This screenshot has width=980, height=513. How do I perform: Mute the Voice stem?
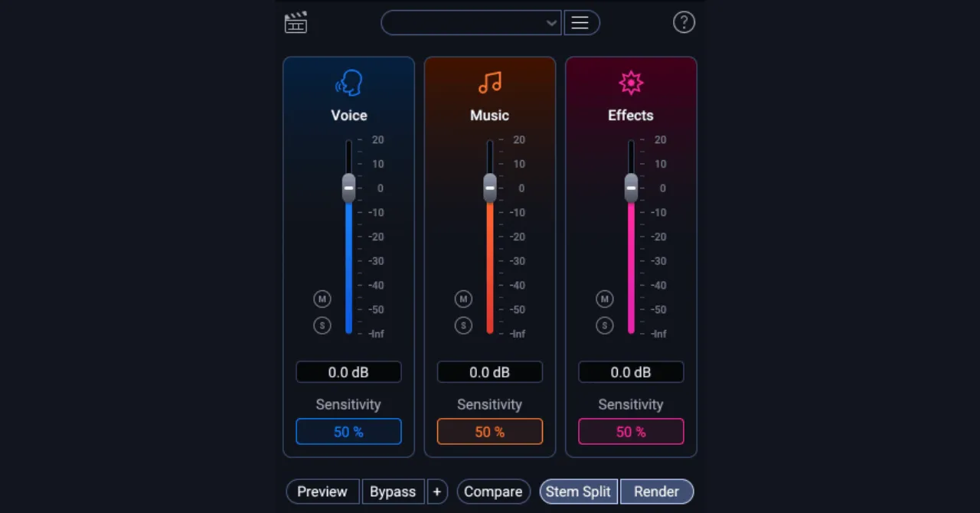pyautogui.click(x=322, y=299)
